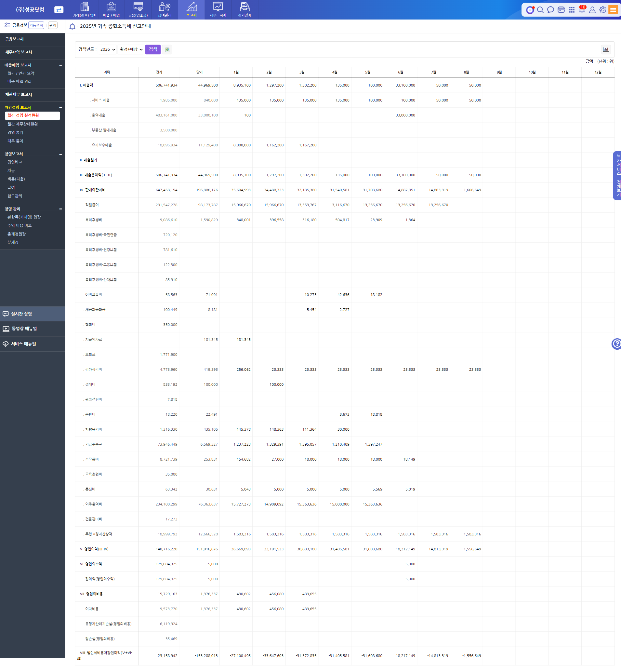Viewport: 621px width, 672px height.
Task: Open 매출 / 매입 menu
Action: coord(111,10)
